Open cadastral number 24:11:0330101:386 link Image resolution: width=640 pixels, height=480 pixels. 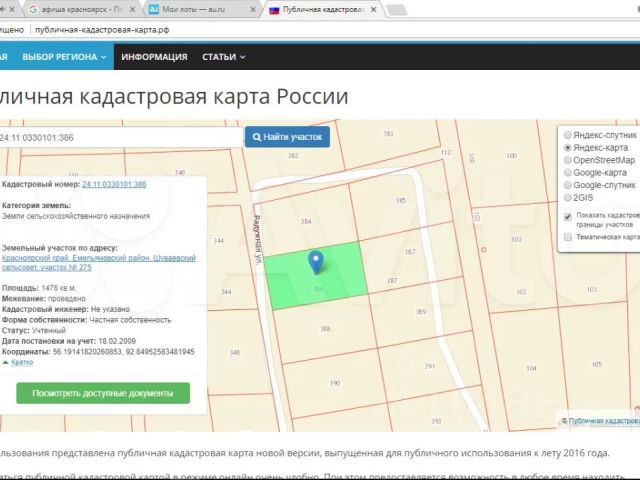click(114, 185)
